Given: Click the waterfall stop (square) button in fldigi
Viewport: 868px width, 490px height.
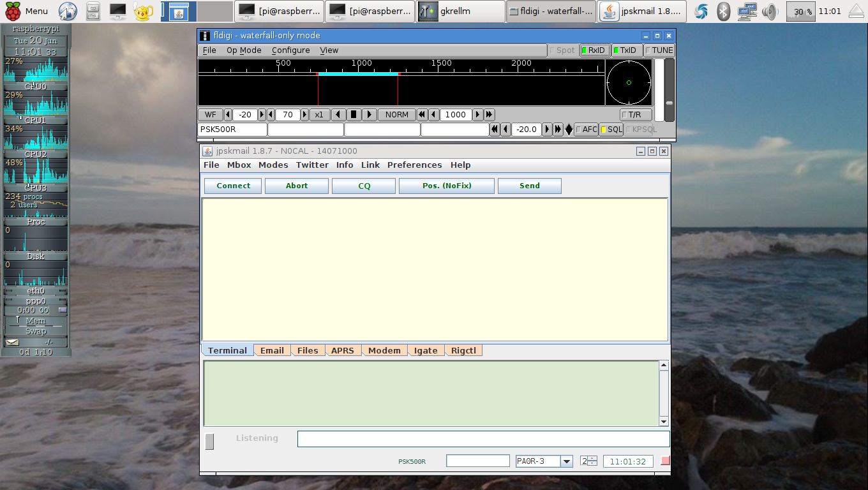Looking at the screenshot, I should pyautogui.click(x=354, y=115).
